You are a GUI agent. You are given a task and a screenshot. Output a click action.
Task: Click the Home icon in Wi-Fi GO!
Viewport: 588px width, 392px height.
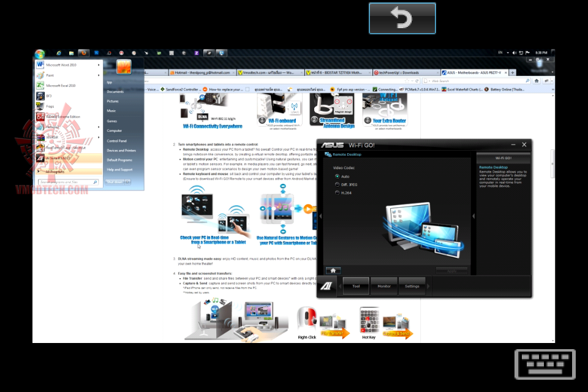click(x=333, y=271)
